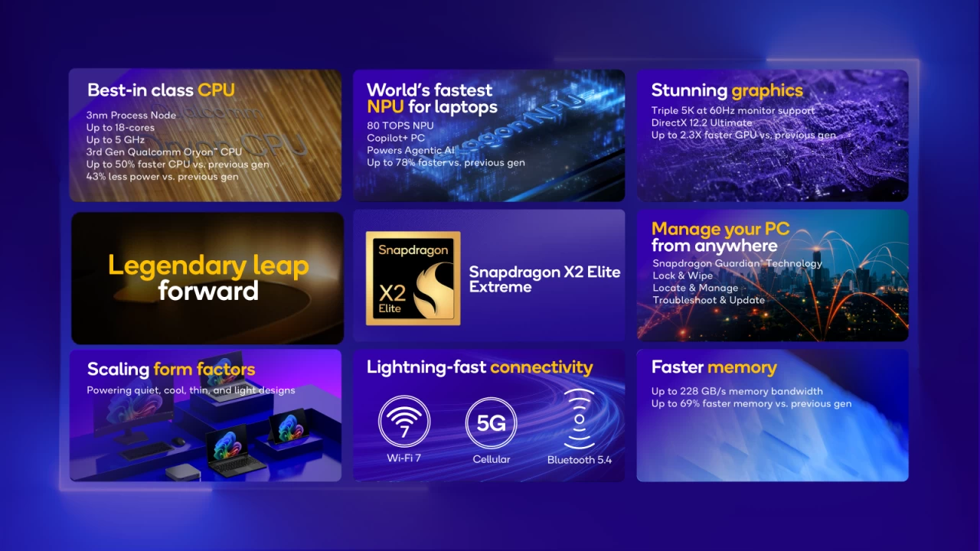Click the Wi-Fi 7 circular icon
This screenshot has height=551, width=980.
404,421
